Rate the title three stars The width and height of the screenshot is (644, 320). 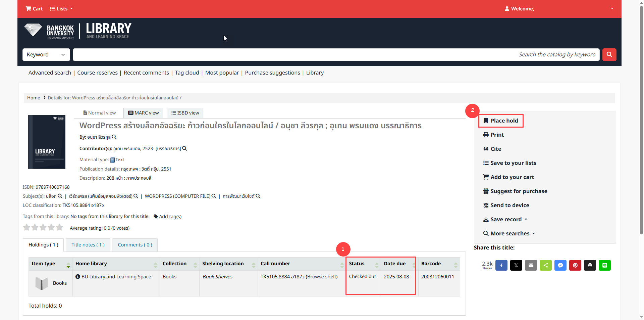tap(43, 227)
